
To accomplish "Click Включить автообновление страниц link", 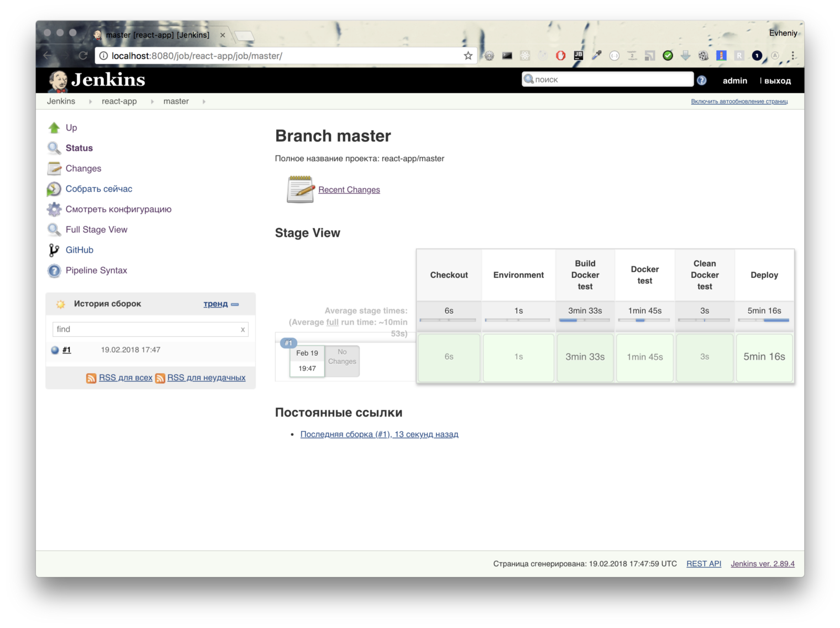I will 739,102.
